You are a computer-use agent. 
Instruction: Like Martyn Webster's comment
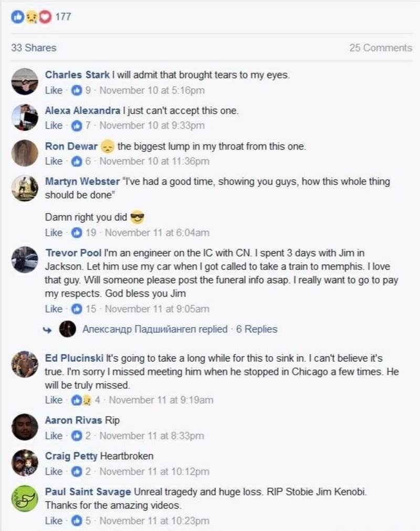pyautogui.click(x=54, y=232)
